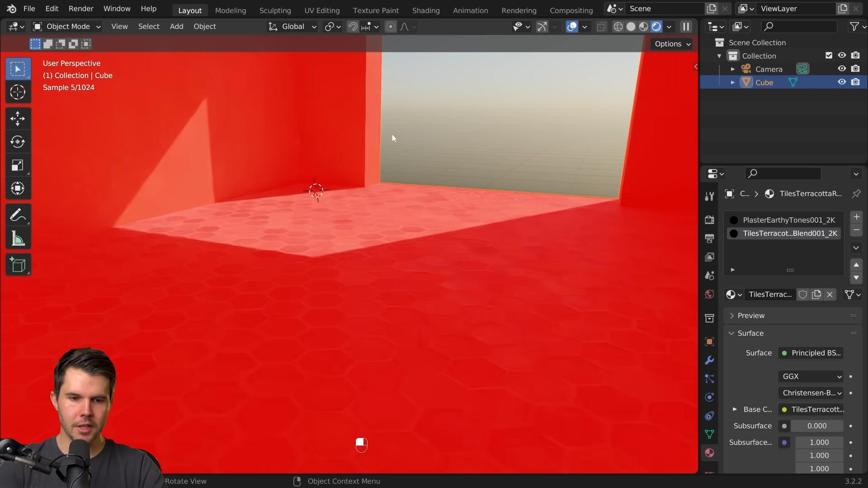Screen dimensions: 868x488
Task: Open the View Layer properties tab
Action: pyautogui.click(x=709, y=257)
